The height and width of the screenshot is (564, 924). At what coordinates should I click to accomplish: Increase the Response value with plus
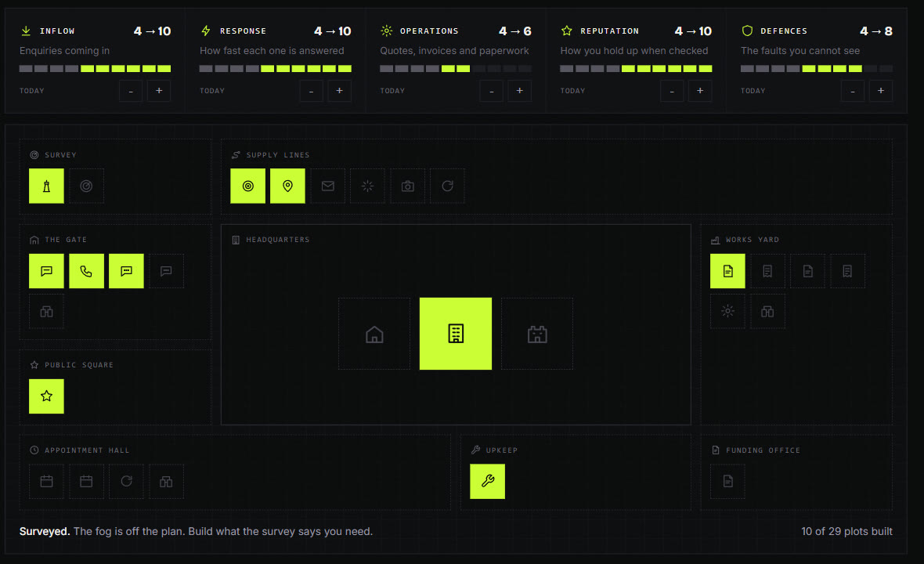339,91
